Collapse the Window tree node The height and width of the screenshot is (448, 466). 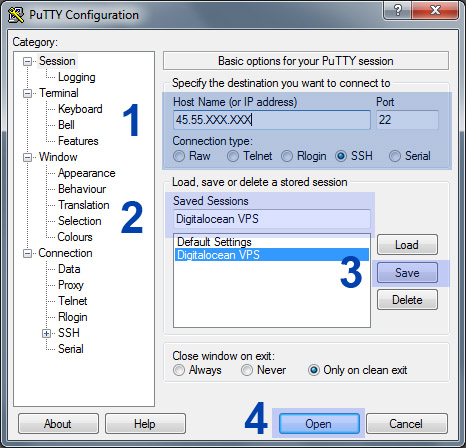(27, 157)
